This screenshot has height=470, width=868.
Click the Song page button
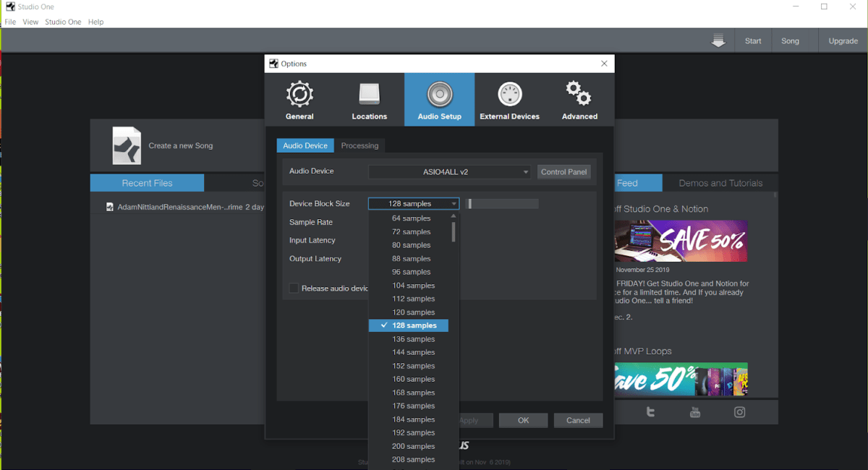[x=790, y=41]
